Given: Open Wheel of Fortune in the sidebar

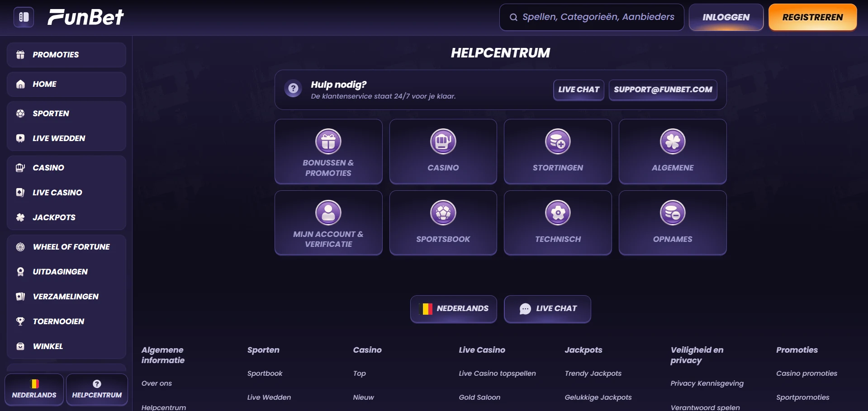Looking at the screenshot, I should coord(66,247).
